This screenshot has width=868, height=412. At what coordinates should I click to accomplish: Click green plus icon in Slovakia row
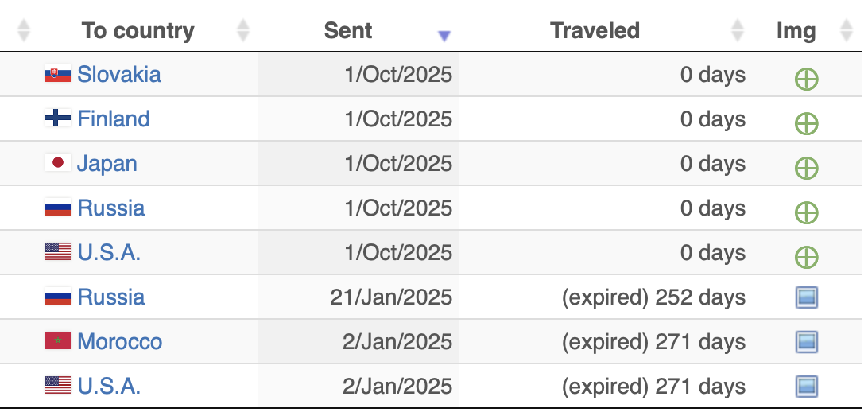coord(807,79)
